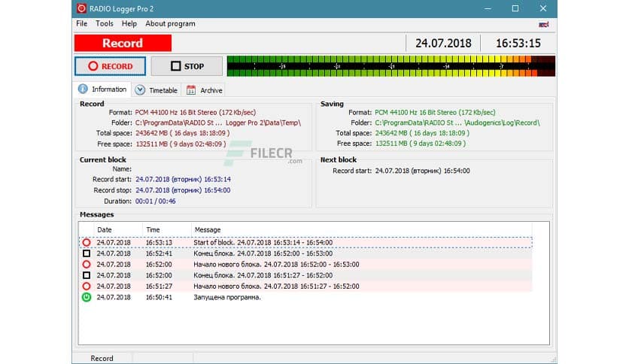Click the record icon of the 16:51:27 message
629x364 pixels.
pos(87,287)
